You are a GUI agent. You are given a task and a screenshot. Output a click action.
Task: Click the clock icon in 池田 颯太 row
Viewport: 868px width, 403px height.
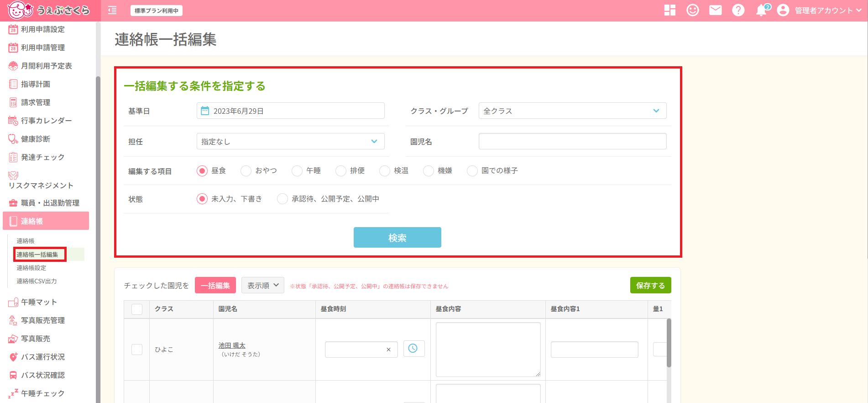click(414, 349)
